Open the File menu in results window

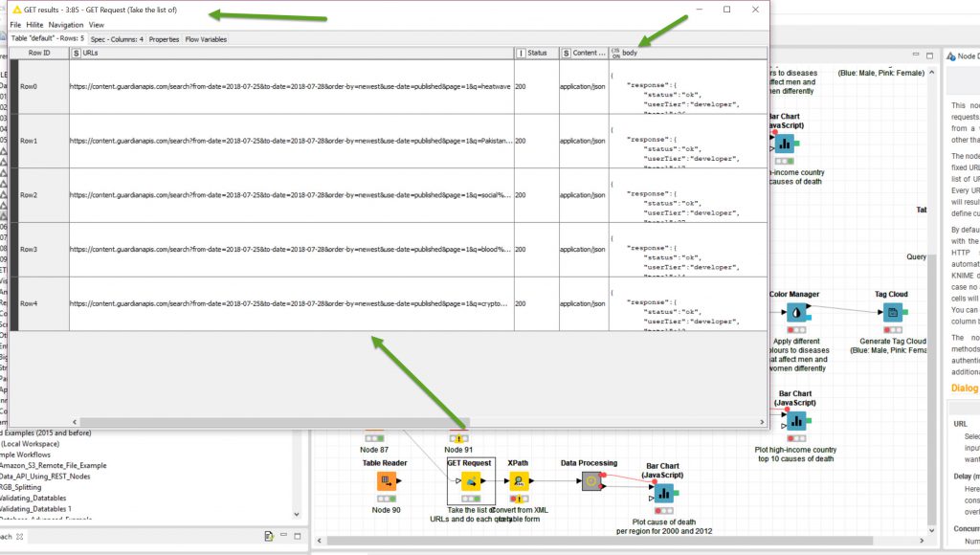15,24
